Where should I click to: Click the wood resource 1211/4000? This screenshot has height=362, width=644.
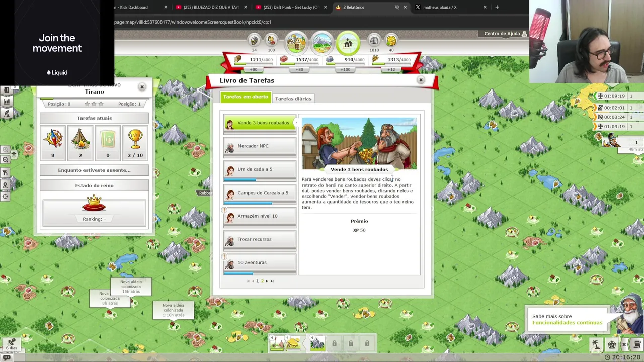[254, 60]
